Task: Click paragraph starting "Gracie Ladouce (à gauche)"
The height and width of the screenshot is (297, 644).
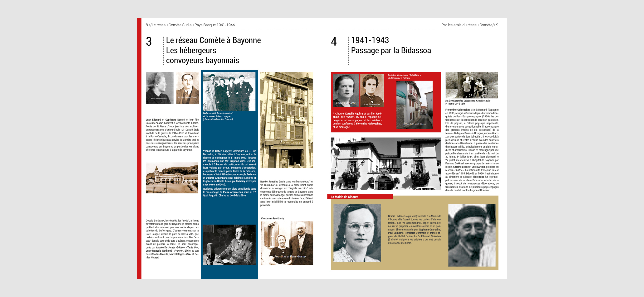Action: coord(414,229)
